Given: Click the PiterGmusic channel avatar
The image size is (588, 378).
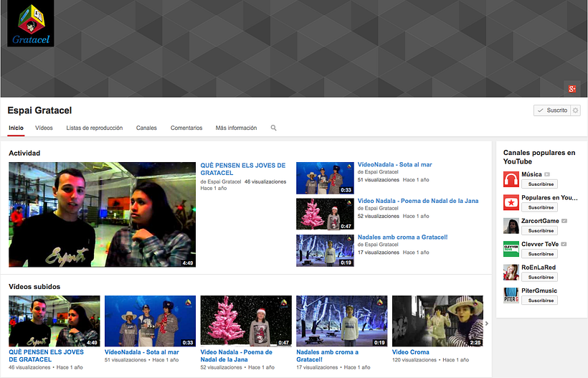Looking at the screenshot, I should pyautogui.click(x=511, y=294).
